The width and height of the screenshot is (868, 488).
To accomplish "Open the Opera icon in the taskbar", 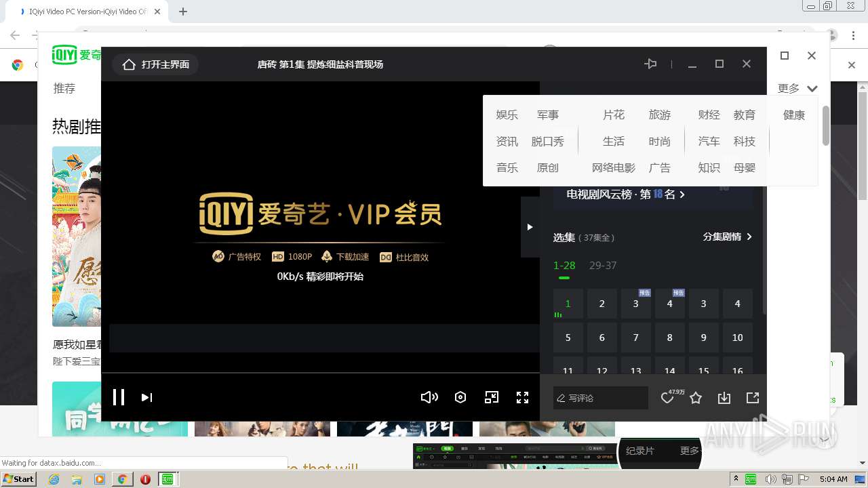I will (145, 479).
